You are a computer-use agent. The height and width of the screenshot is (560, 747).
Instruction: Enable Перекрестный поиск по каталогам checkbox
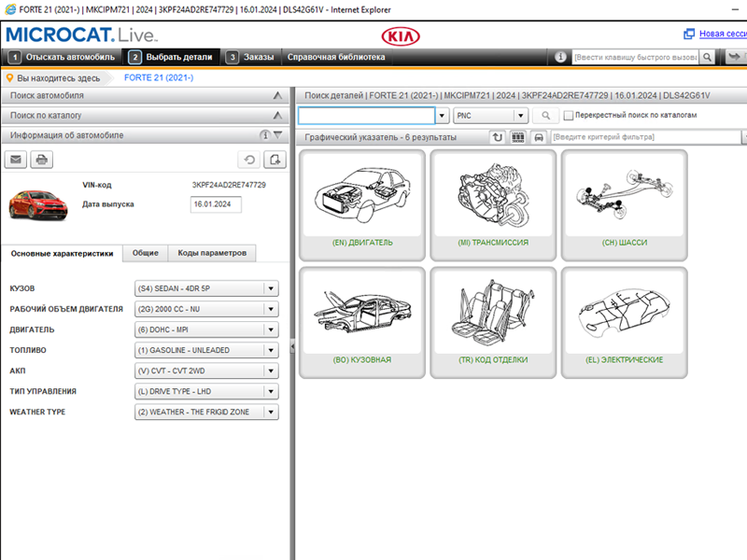[568, 115]
